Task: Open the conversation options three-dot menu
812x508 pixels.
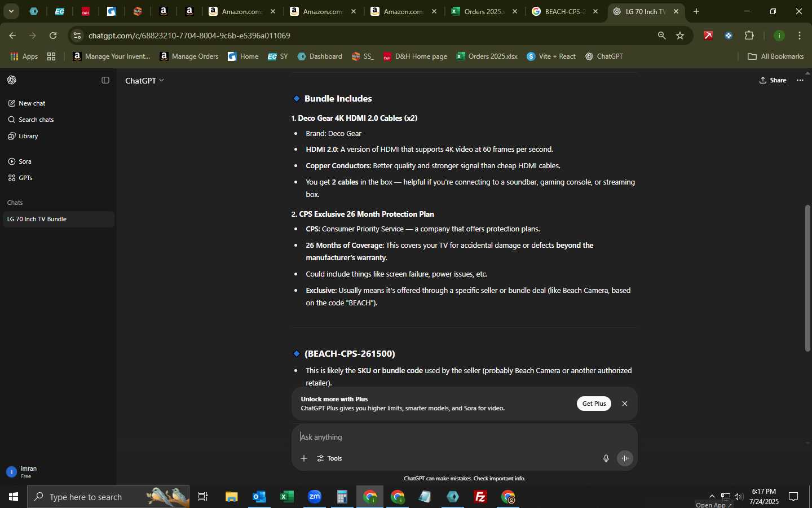Action: pyautogui.click(x=800, y=80)
